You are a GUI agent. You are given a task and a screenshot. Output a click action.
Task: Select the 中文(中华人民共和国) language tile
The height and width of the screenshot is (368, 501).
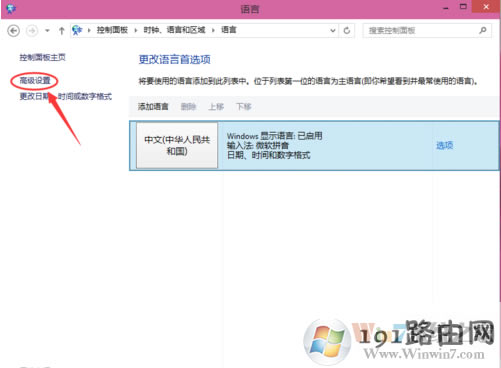tap(177, 145)
